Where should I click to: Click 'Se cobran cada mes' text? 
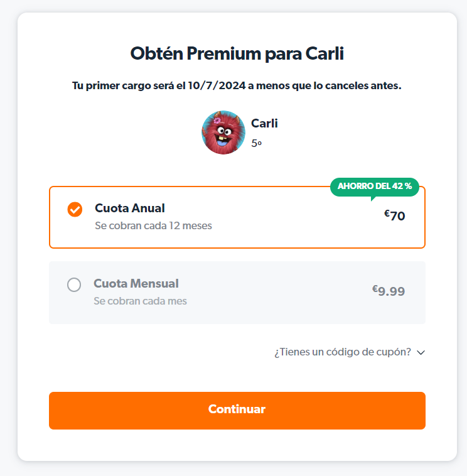[x=140, y=301]
